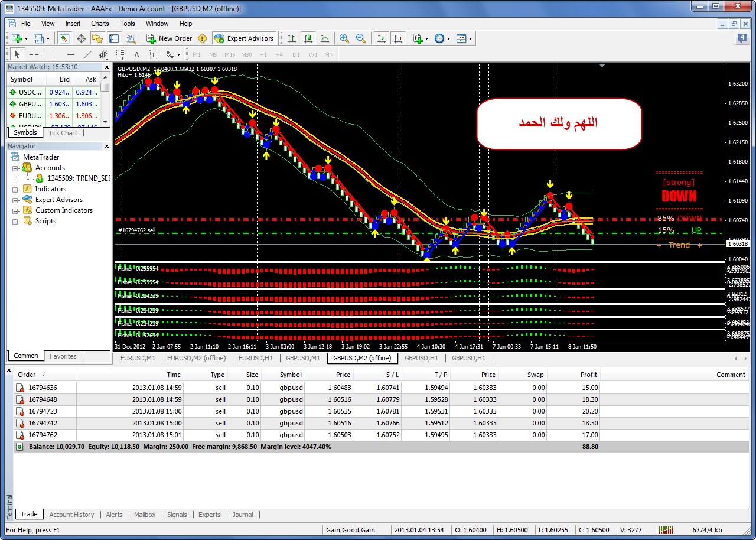Viewport: 756px width, 540px height.
Task: Select the Trendline drawing tool
Action: [x=87, y=54]
